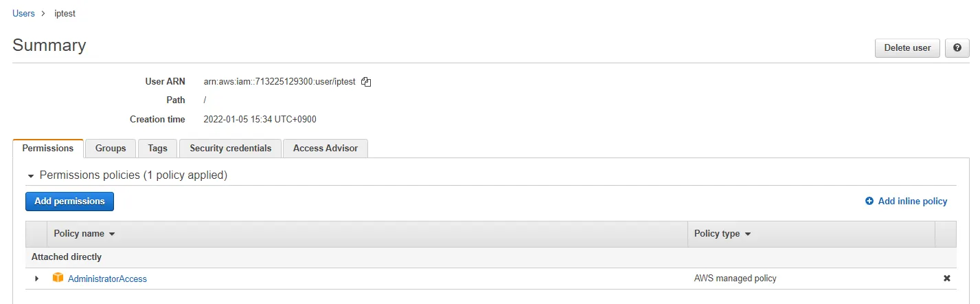
Task: Open the AdministratorAccess policy link
Action: point(107,279)
